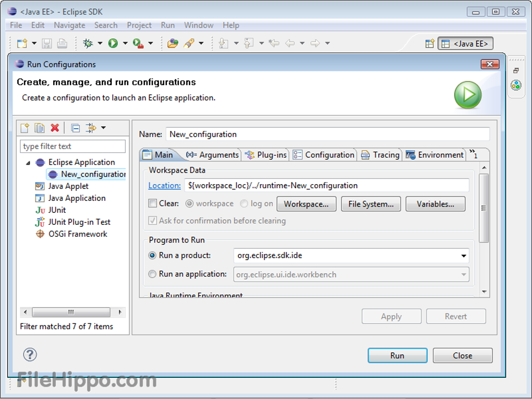Image resolution: width=532 pixels, height=399 pixels.
Task: Click the Location hyperlink
Action: pyautogui.click(x=164, y=185)
